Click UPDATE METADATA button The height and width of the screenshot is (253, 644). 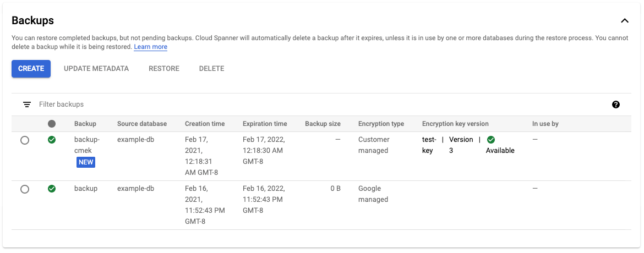96,69
